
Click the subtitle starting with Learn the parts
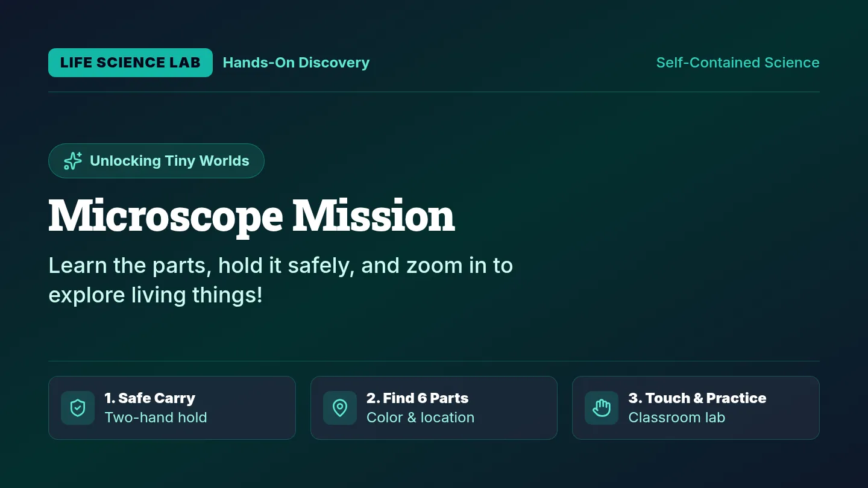[x=281, y=280]
